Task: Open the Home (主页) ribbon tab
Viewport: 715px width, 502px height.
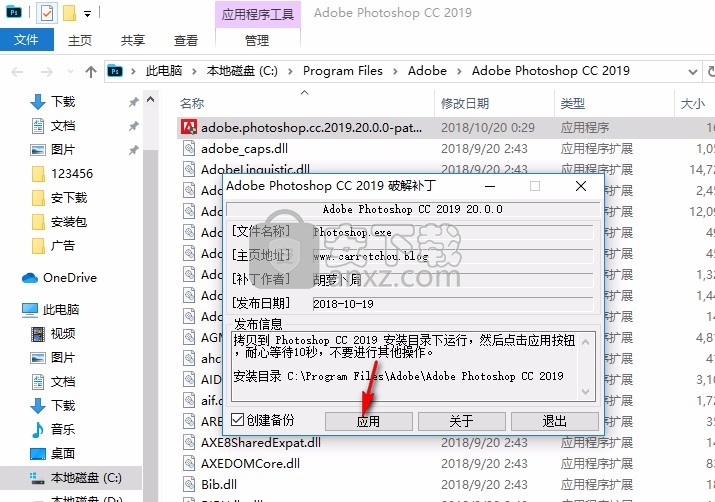Action: click(80, 40)
